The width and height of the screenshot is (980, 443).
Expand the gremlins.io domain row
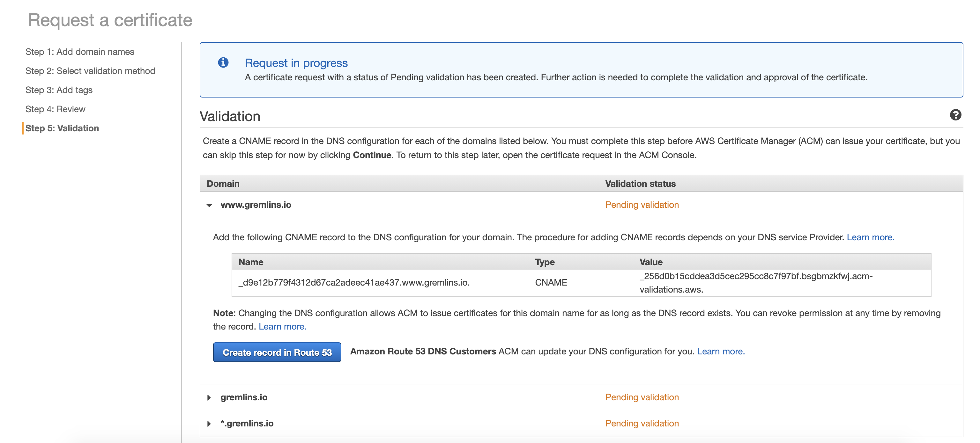click(209, 397)
